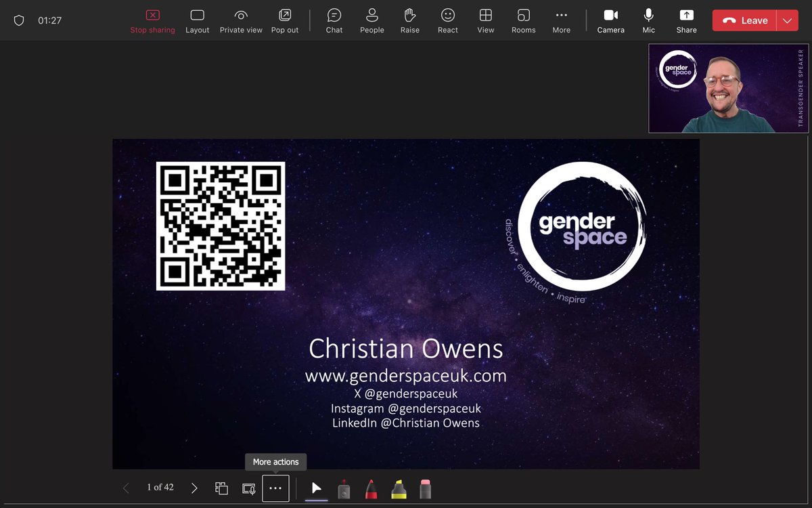Click the www.genderspaceuk.com text
812x508 pixels.
[x=406, y=375]
